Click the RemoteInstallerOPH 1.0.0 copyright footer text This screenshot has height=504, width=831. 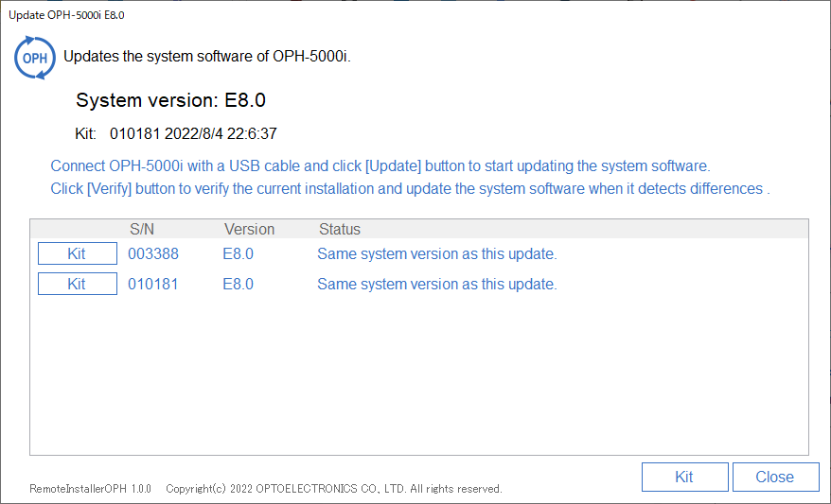[x=266, y=488]
